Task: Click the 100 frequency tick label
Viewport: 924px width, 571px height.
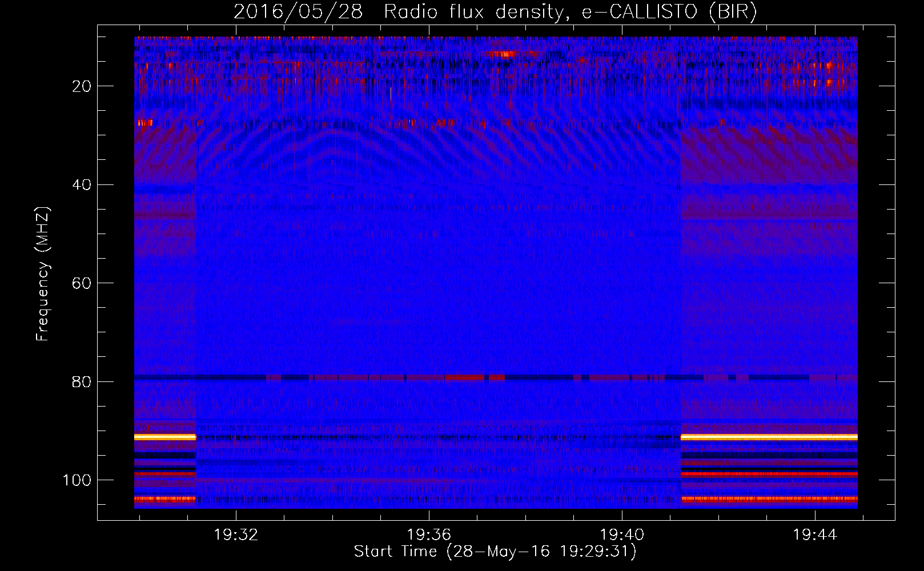Action: pos(77,480)
